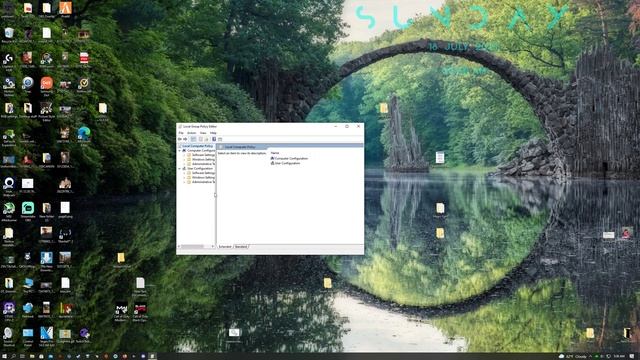Toggle the highlighted Show/Hide Console Tree icon
Image resolution: width=640 pixels, height=360 pixels.
(193, 139)
